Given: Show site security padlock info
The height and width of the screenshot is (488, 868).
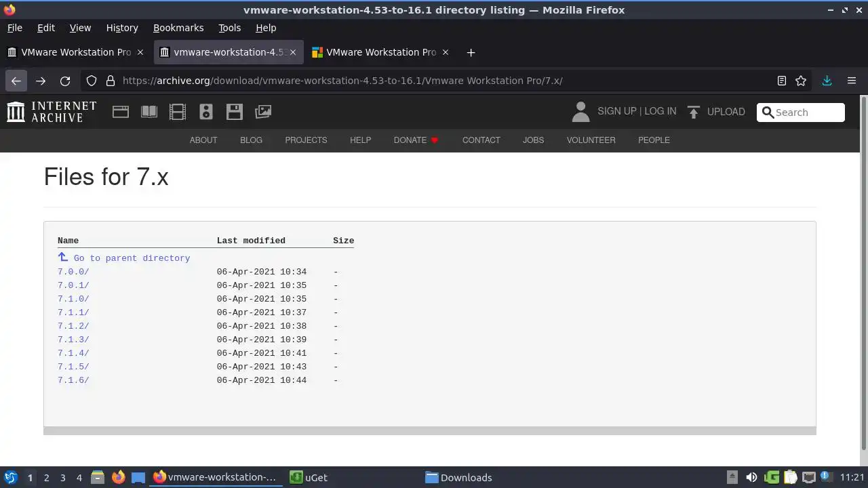Looking at the screenshot, I should pos(110,81).
